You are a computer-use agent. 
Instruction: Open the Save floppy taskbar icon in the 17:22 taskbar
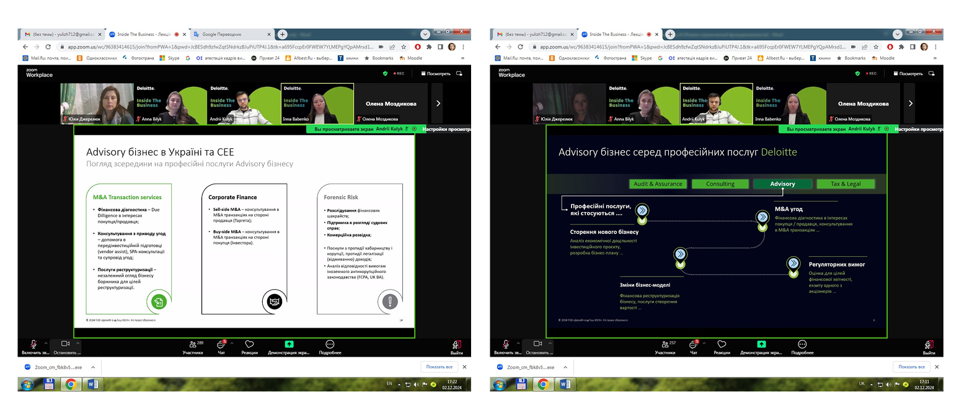[49, 384]
